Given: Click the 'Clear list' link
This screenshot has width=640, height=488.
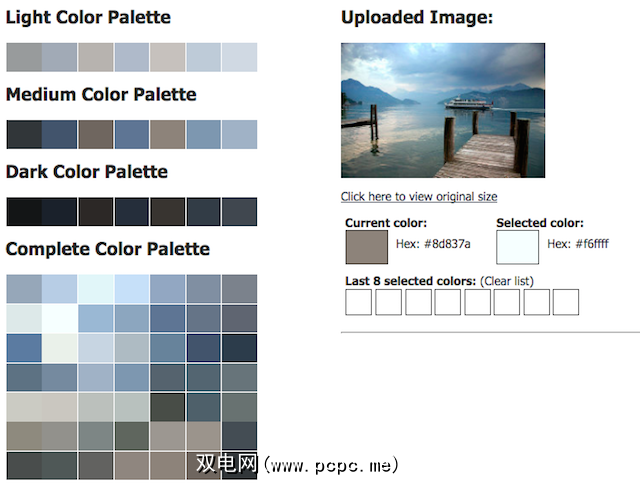Looking at the screenshot, I should click(507, 281).
